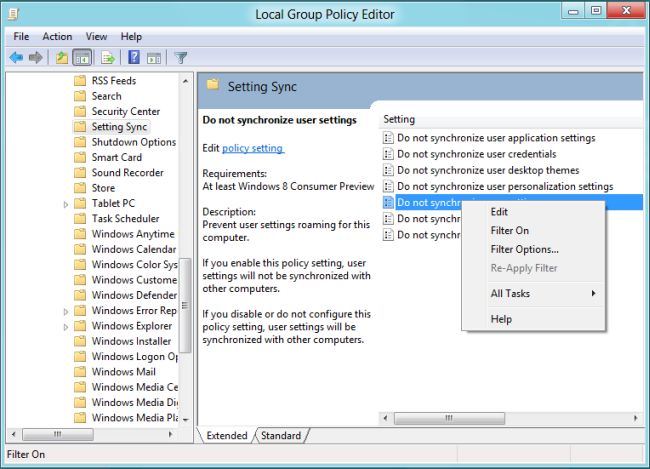The height and width of the screenshot is (469, 650).
Task: Open the File menu
Action: point(21,36)
